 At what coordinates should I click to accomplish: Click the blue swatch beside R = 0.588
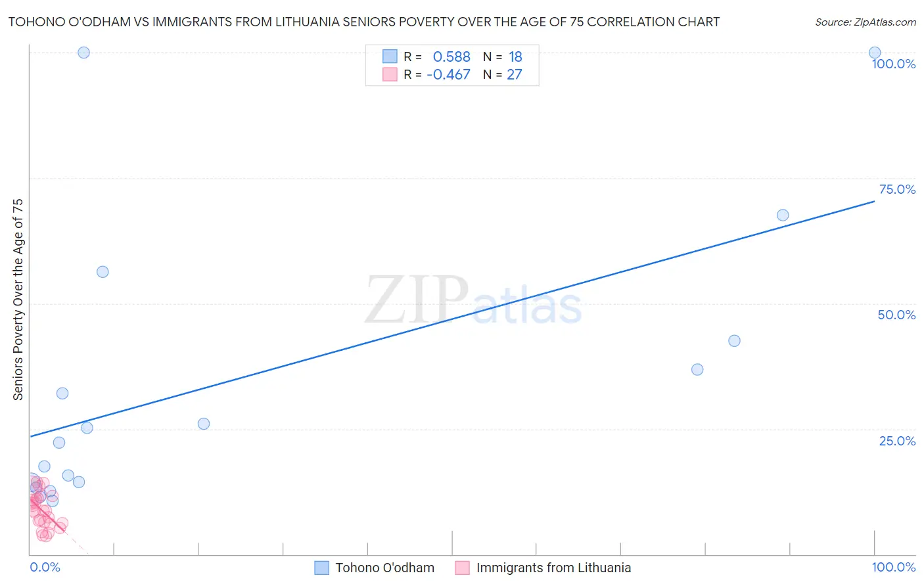[x=390, y=56]
